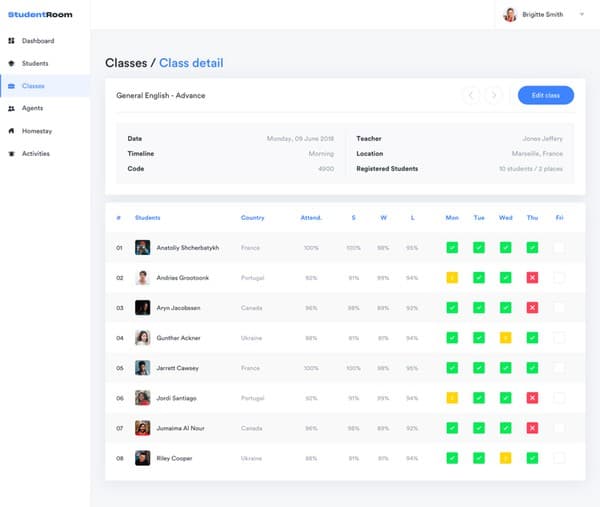Click the Classes icon in sidebar

click(x=11, y=86)
